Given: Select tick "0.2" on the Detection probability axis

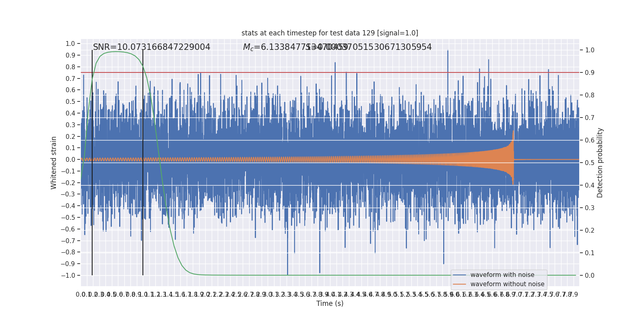Looking at the screenshot, I should pos(590,230).
